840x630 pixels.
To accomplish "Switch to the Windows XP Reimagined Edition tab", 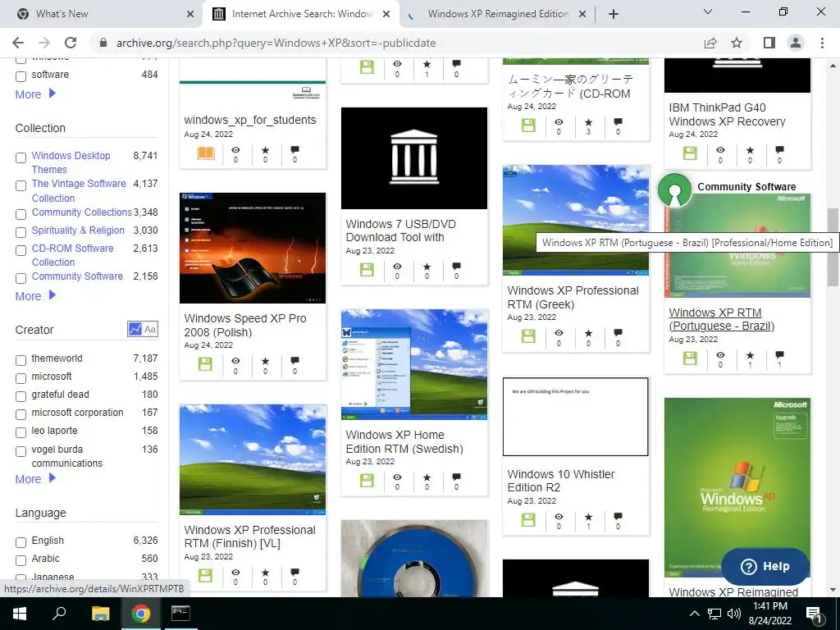I will tap(498, 14).
